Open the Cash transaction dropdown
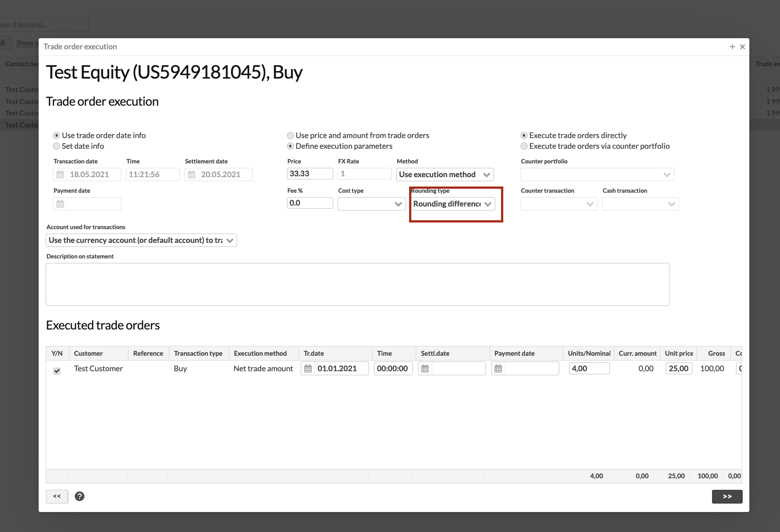Screen dimensions: 780x532 coord(641,204)
